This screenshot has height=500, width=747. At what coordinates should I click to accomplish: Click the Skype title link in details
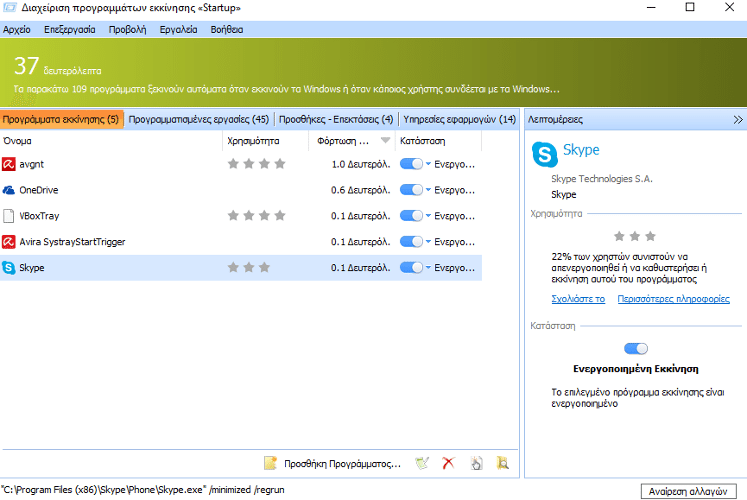tap(581, 150)
